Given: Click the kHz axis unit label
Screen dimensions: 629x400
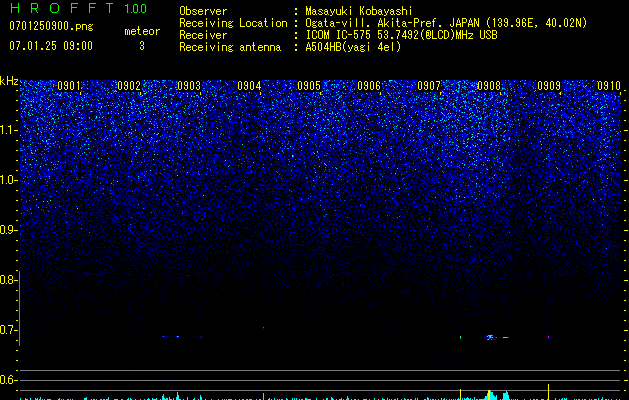Looking at the screenshot, I should 9,81.
